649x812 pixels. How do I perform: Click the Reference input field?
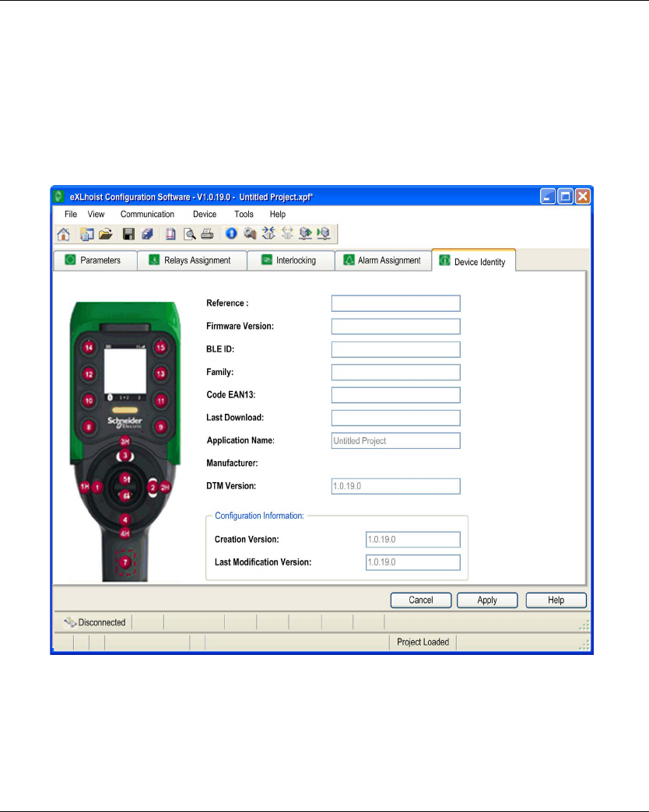(396, 303)
